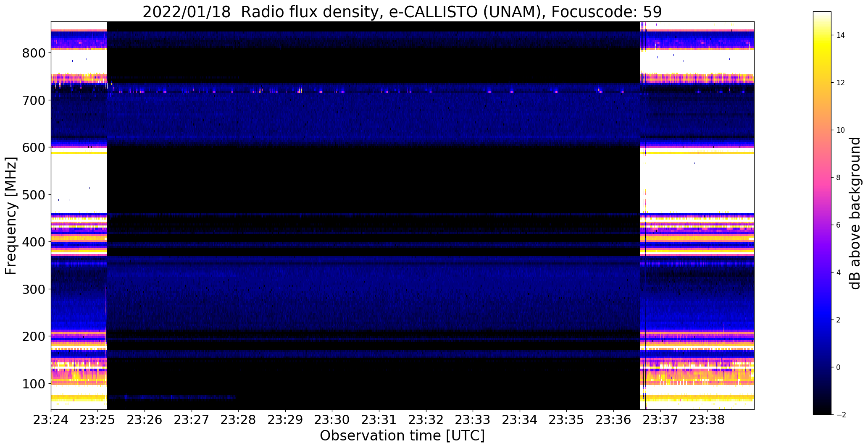The height and width of the screenshot is (448, 868).
Task: Click the black bottom end of colorbar
Action: coord(823,411)
